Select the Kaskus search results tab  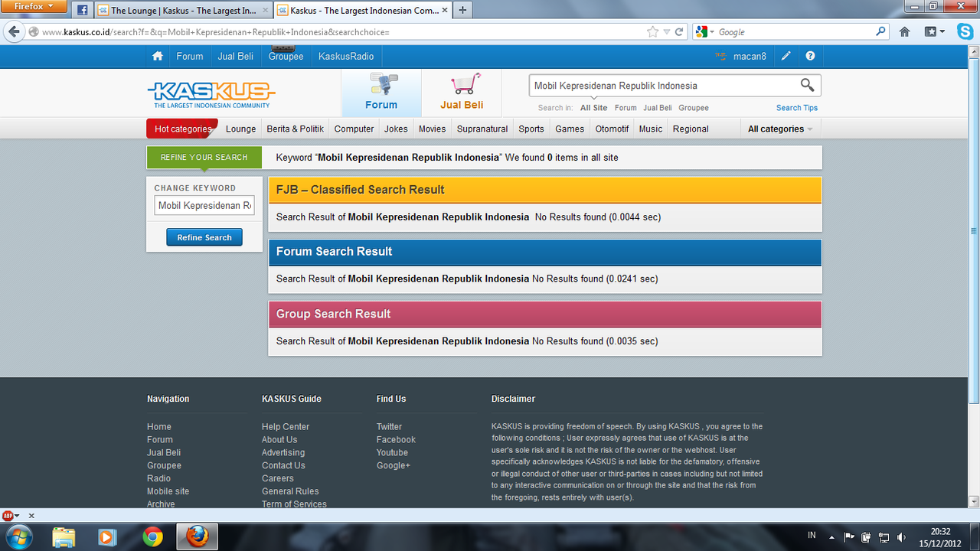362,11
